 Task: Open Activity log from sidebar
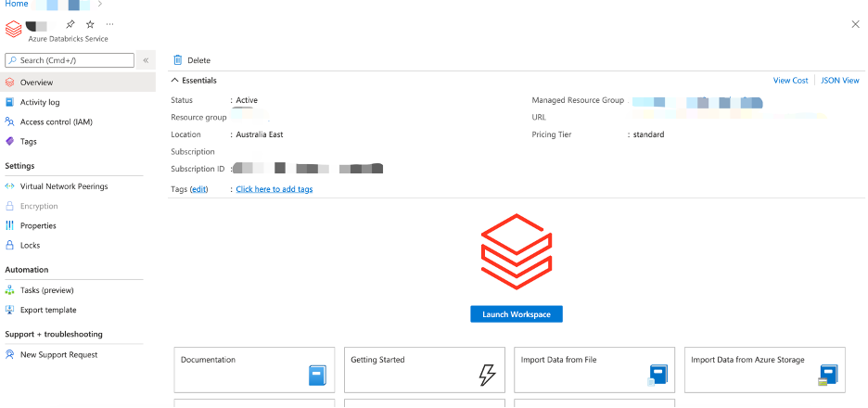(40, 102)
